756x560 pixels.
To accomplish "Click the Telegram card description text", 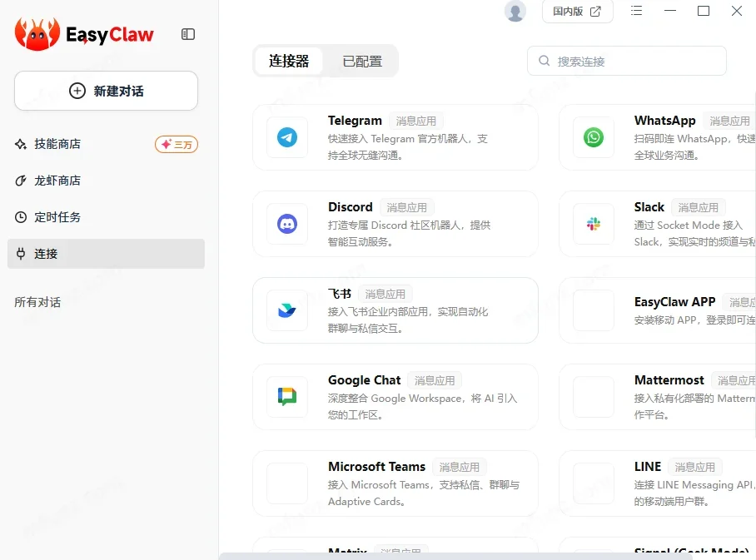I will 407,147.
